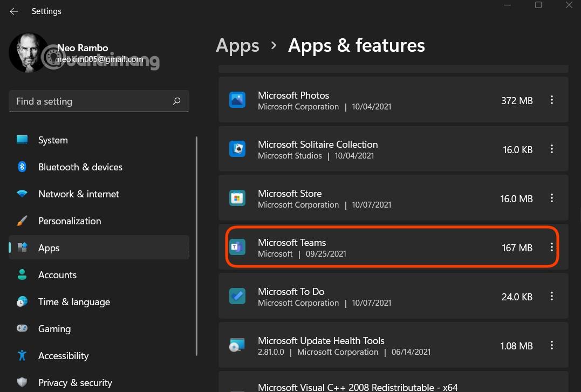Open more options for Microsoft Store
Screen dimensions: 581x392
552,198
